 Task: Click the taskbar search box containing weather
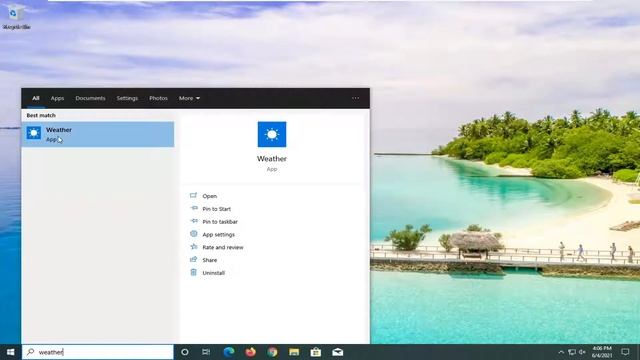tap(98, 352)
